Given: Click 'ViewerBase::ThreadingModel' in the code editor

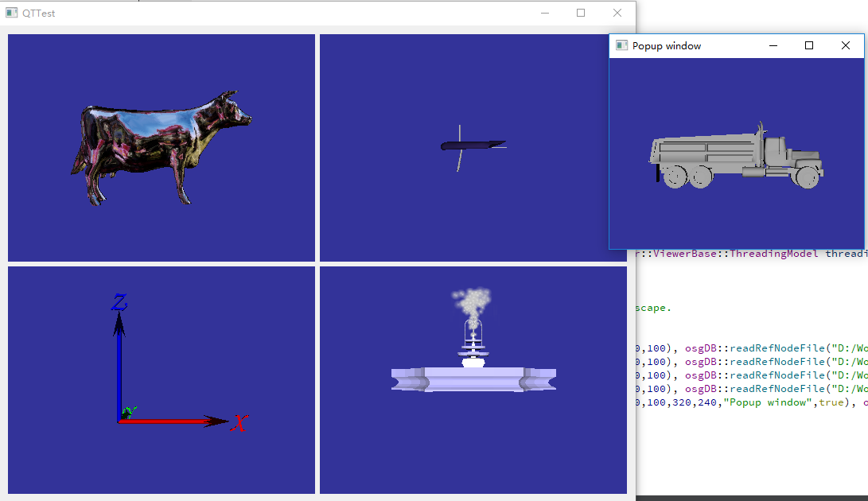Looking at the screenshot, I should 736,254.
